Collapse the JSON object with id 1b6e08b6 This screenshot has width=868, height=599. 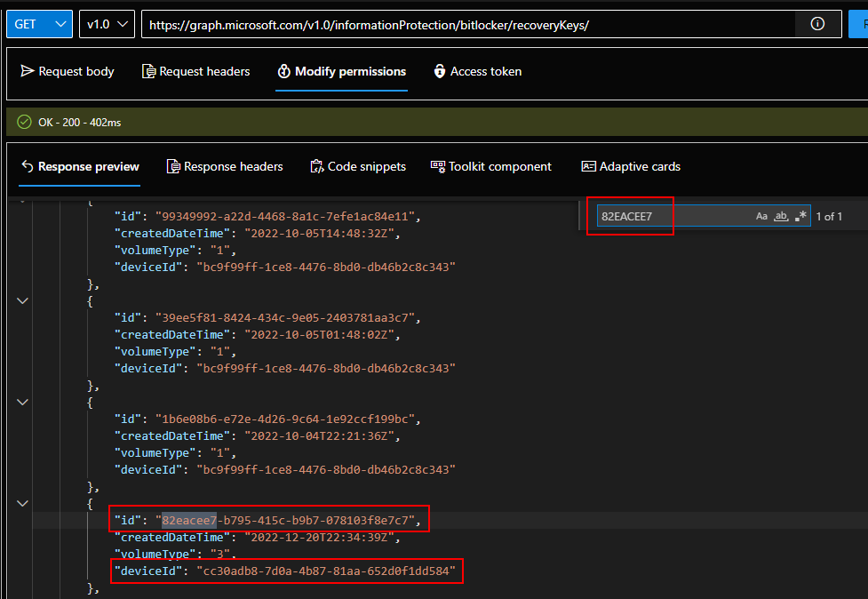[x=22, y=403]
